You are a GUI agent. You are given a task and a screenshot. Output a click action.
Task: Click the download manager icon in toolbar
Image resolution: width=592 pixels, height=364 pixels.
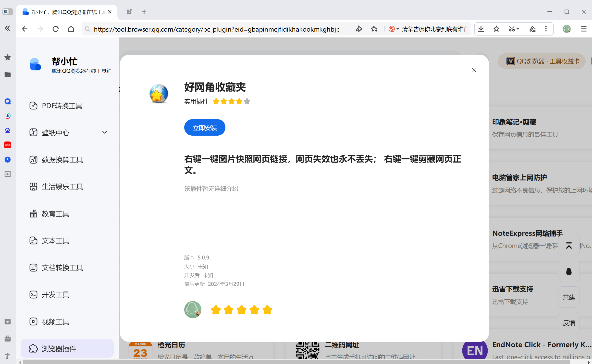pos(481,29)
